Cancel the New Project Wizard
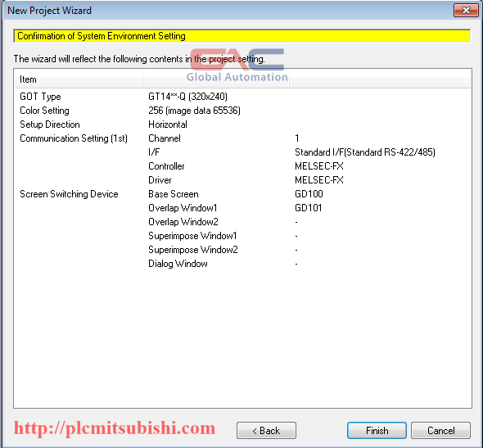Screen dimensions: 483x448 pos(440,430)
